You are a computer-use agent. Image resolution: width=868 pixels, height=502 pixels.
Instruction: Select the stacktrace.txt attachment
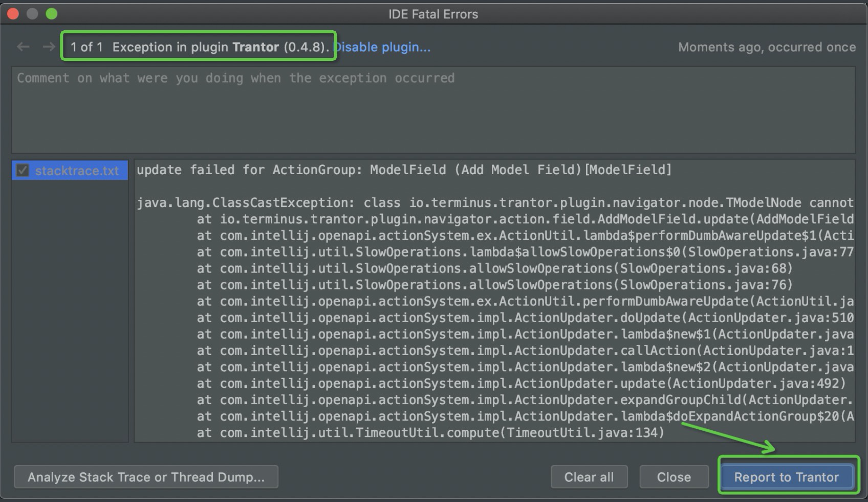tap(70, 171)
